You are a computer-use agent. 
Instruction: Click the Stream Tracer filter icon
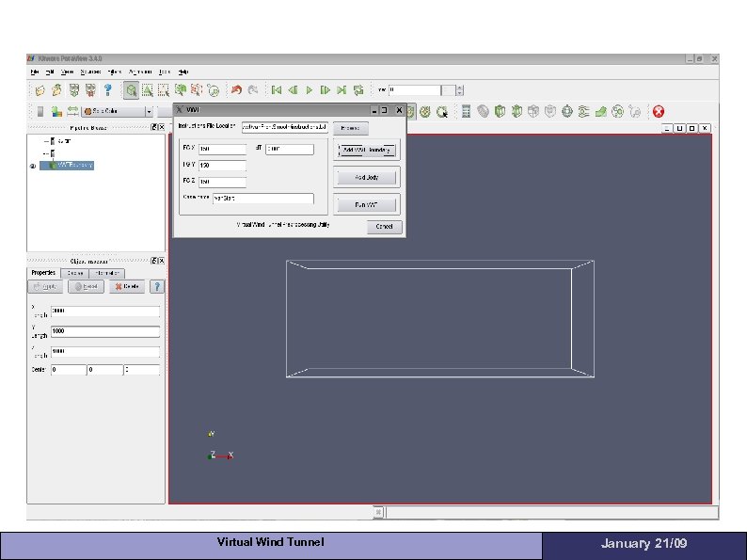[x=583, y=111]
